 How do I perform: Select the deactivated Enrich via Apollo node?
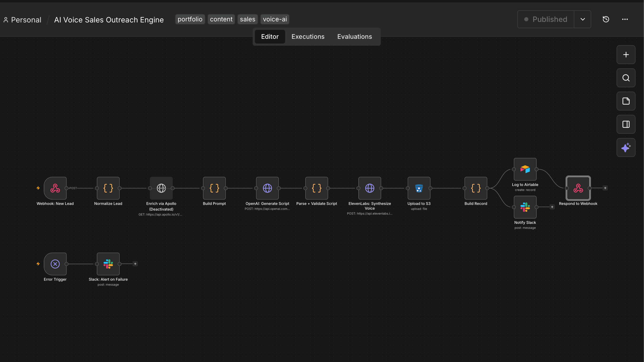(161, 188)
